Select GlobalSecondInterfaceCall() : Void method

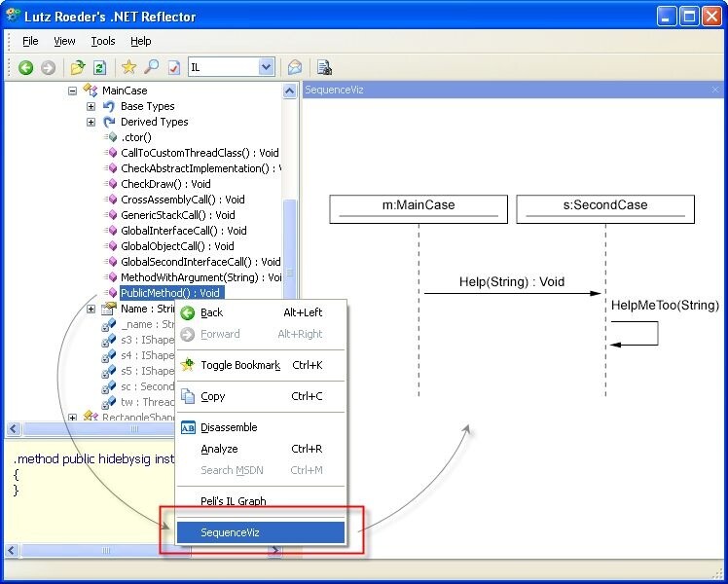pos(200,262)
